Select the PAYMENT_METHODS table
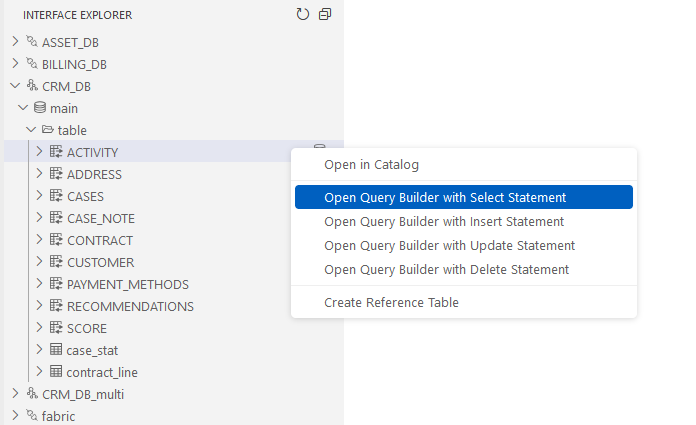This screenshot has width=696, height=425. tap(127, 284)
